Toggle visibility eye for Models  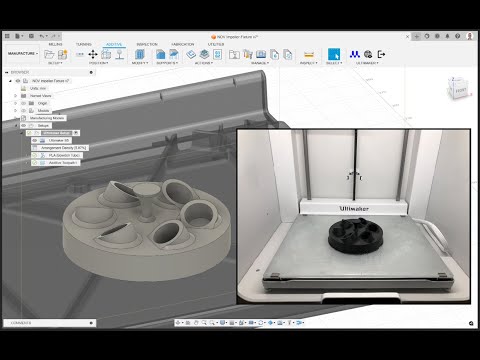24,111
